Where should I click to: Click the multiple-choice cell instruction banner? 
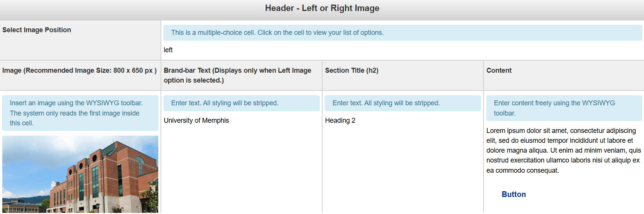(402, 33)
